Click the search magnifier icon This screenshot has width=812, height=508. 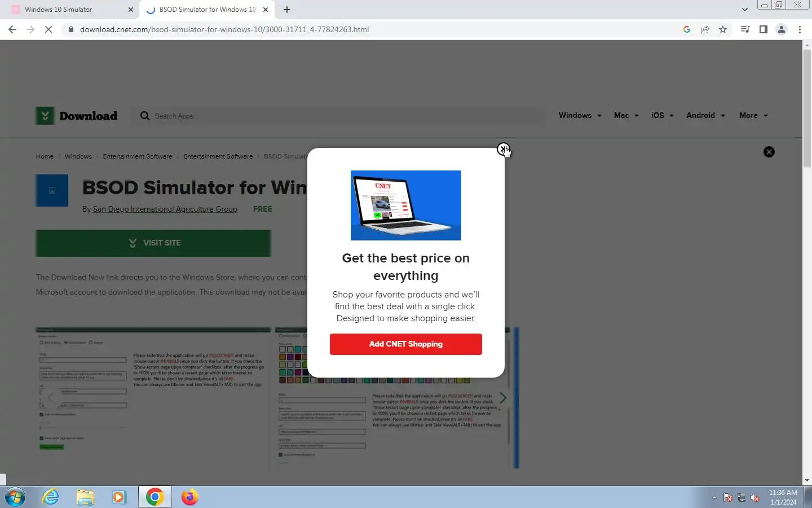[x=145, y=116]
